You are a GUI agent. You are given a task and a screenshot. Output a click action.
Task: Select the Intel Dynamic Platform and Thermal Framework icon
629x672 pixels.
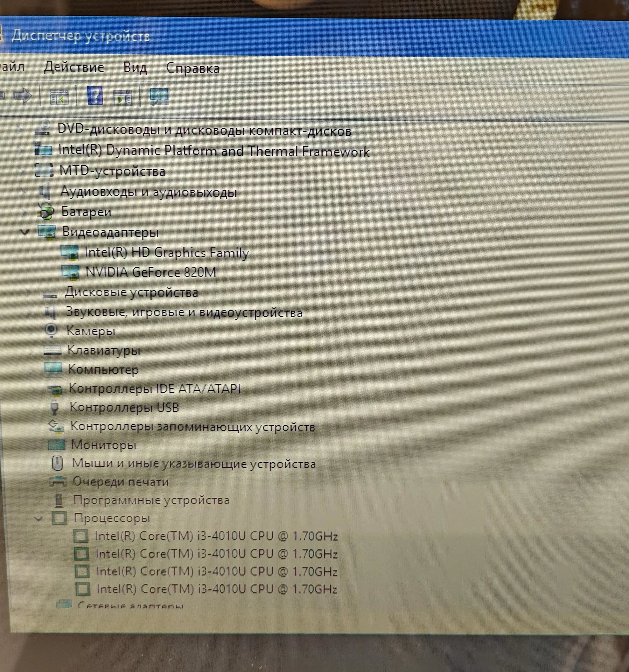point(43,149)
